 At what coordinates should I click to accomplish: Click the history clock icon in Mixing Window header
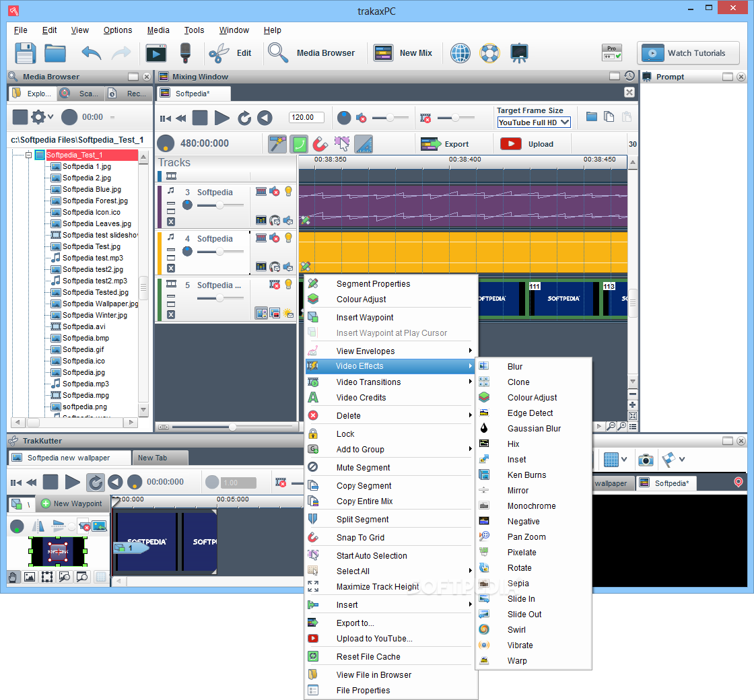pos(629,76)
